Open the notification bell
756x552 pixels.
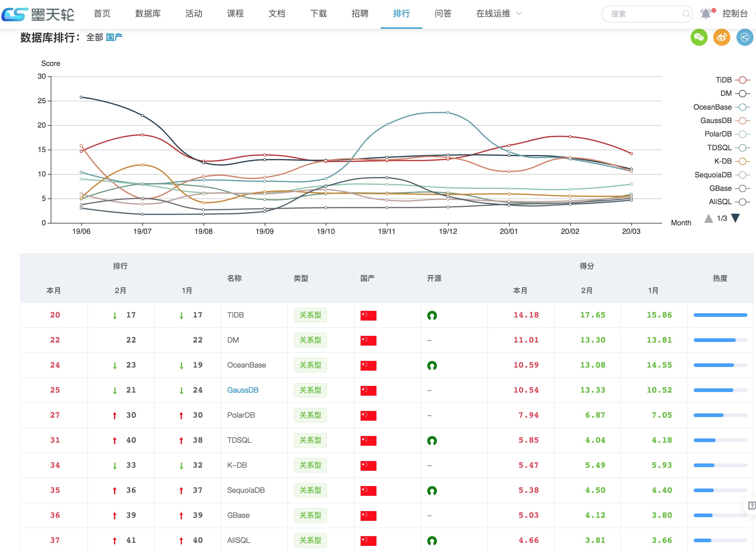tap(706, 14)
